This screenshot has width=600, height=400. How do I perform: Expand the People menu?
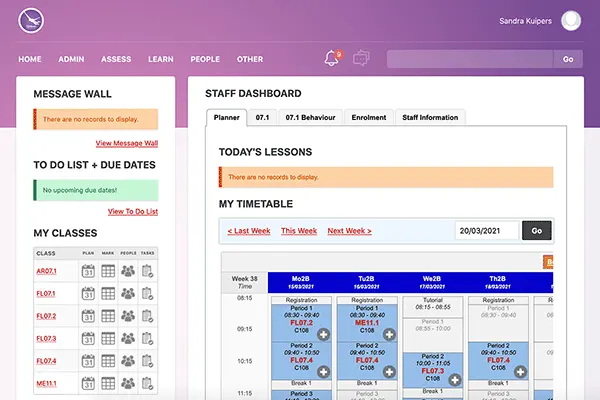(x=205, y=59)
